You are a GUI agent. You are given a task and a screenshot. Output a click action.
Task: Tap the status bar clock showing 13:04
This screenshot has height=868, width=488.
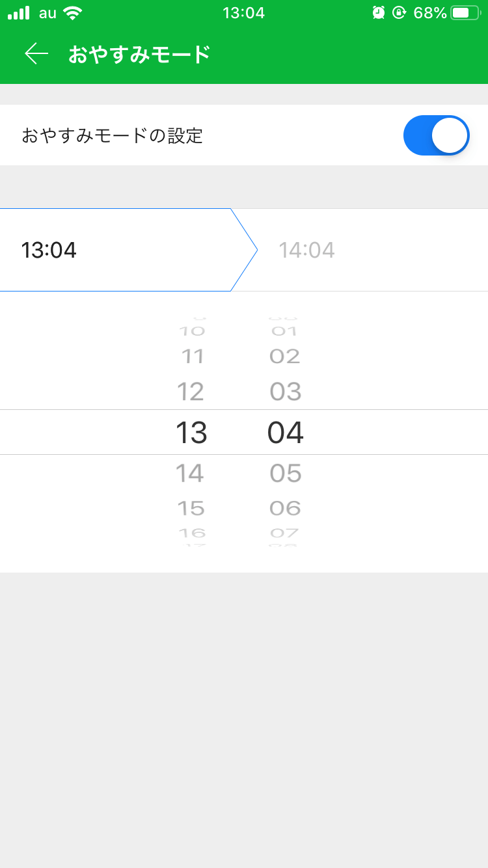tap(243, 12)
